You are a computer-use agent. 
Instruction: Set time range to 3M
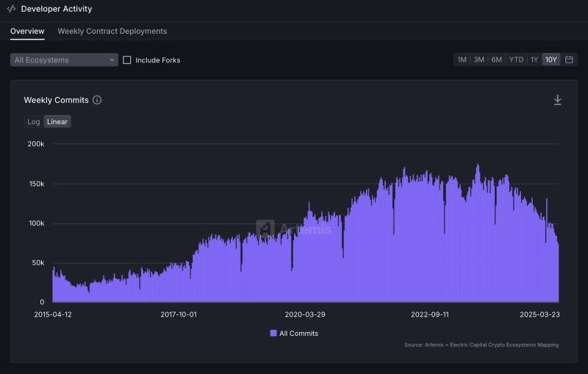[x=479, y=60]
